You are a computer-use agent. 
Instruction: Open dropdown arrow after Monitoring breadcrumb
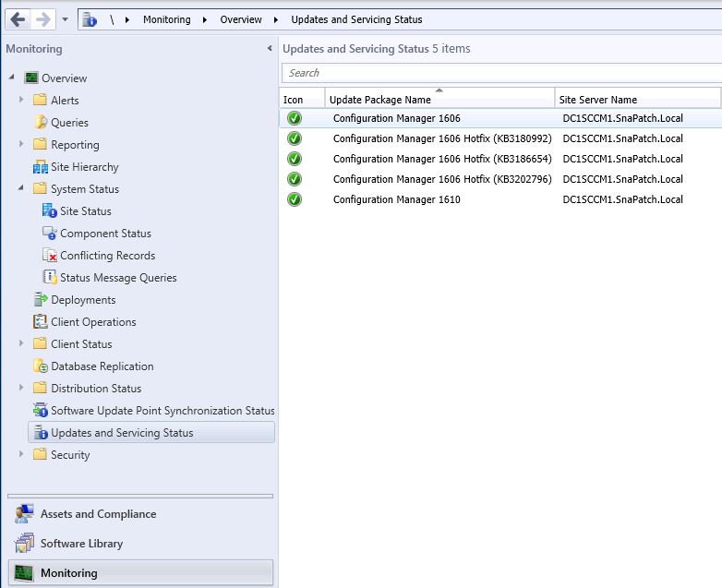pos(205,19)
